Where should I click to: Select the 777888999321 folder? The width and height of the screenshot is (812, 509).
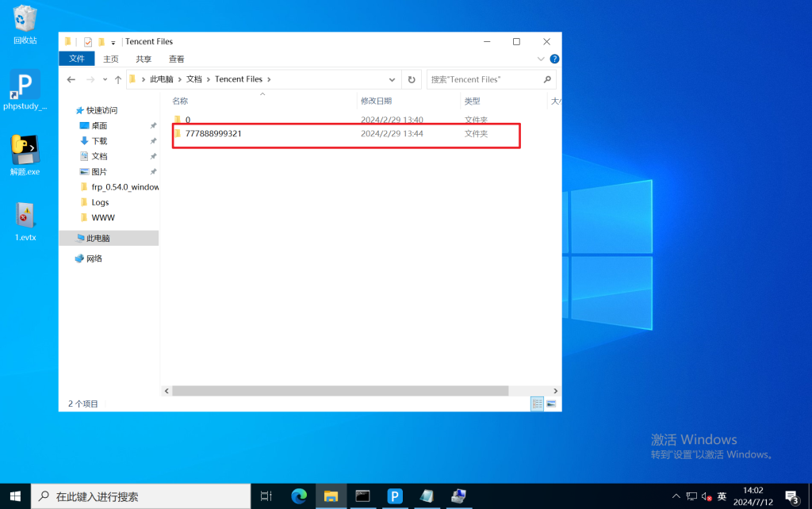213,134
